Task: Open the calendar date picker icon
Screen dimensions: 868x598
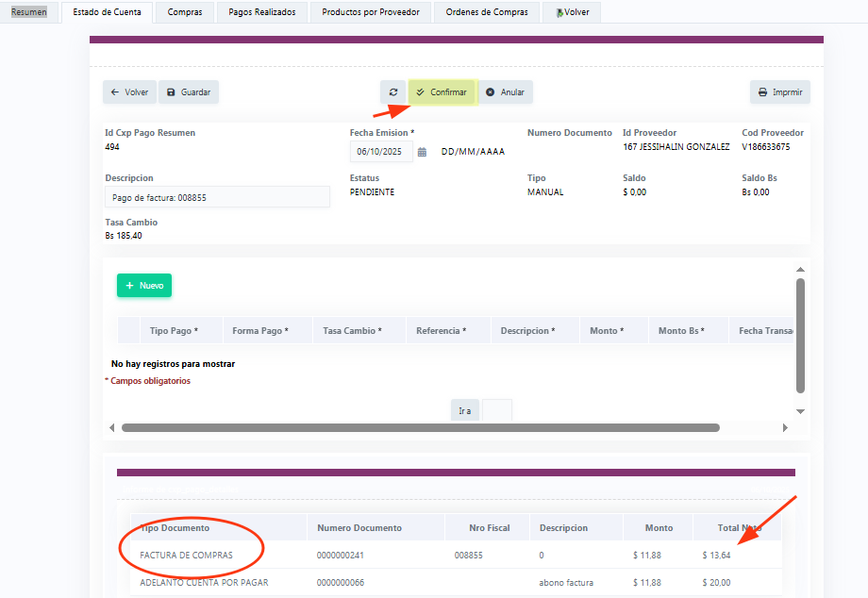Action: tap(422, 152)
